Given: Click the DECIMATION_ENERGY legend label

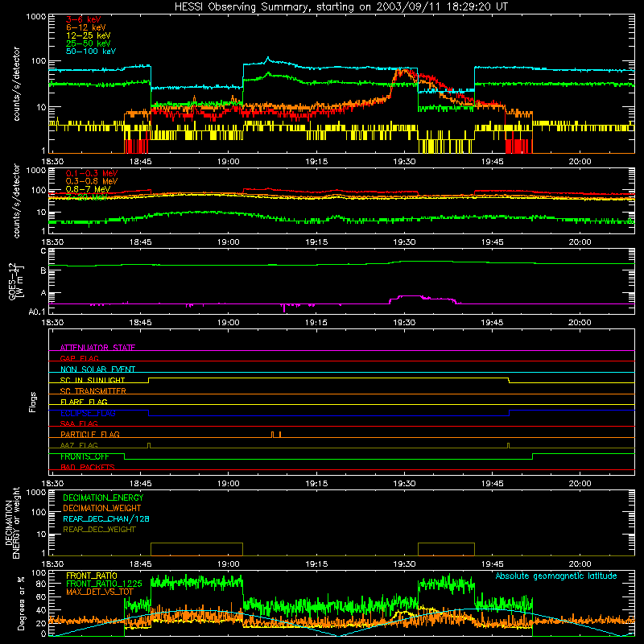Looking at the screenshot, I should click(x=103, y=497).
